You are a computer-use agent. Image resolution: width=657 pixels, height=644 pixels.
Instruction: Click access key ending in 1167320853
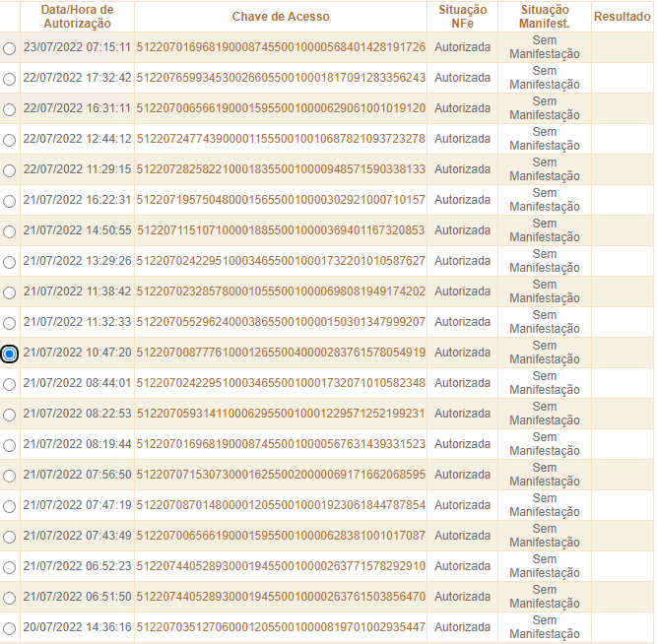(281, 230)
